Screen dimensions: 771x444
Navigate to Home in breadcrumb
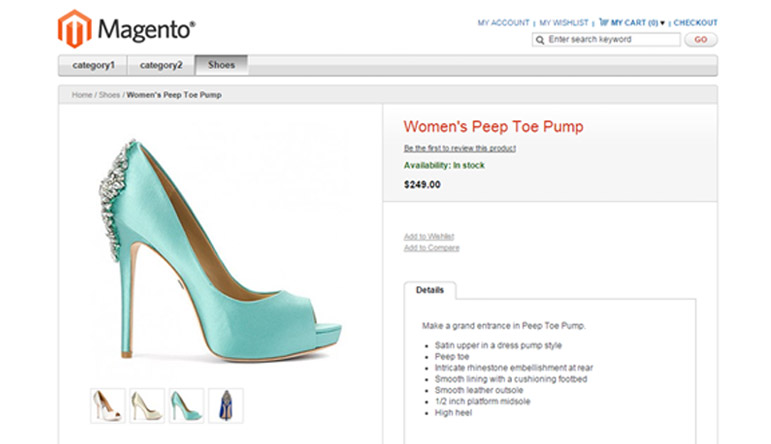pos(82,95)
